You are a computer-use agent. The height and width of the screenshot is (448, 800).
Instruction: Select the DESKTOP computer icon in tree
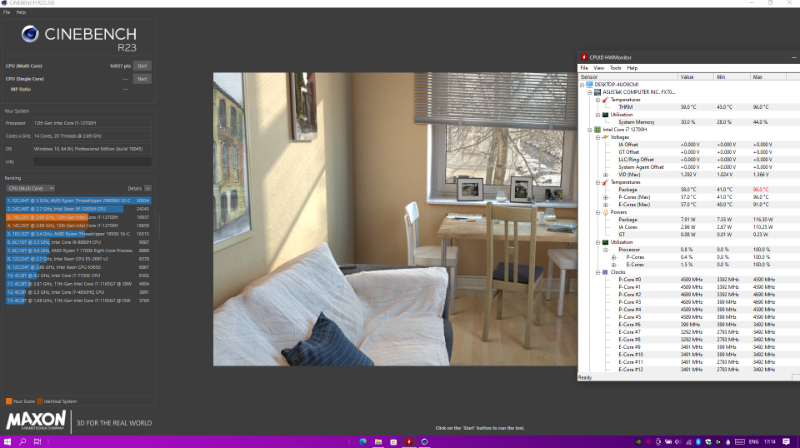[591, 83]
